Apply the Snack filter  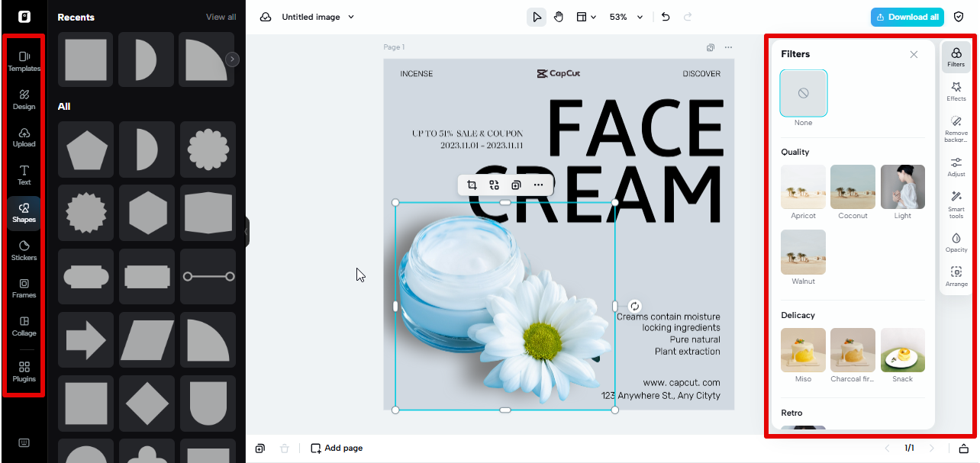903,350
